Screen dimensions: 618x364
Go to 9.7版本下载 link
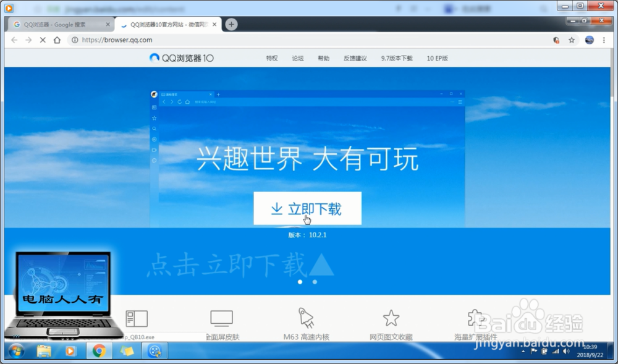tap(397, 58)
